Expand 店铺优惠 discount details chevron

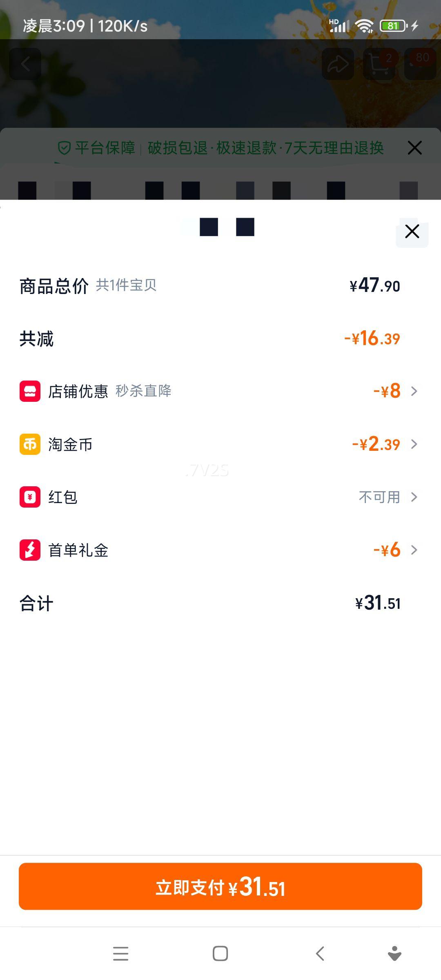414,391
